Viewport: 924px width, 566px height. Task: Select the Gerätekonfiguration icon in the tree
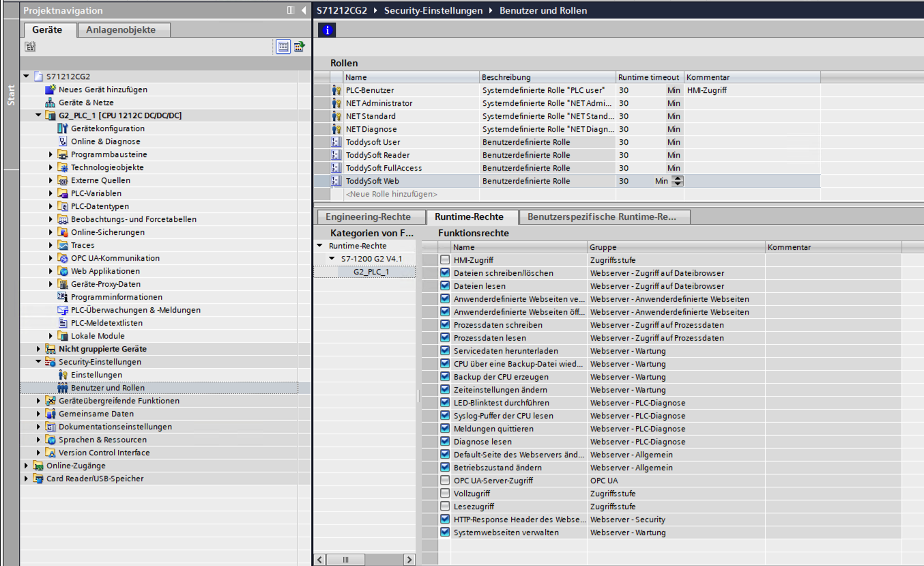[63, 128]
